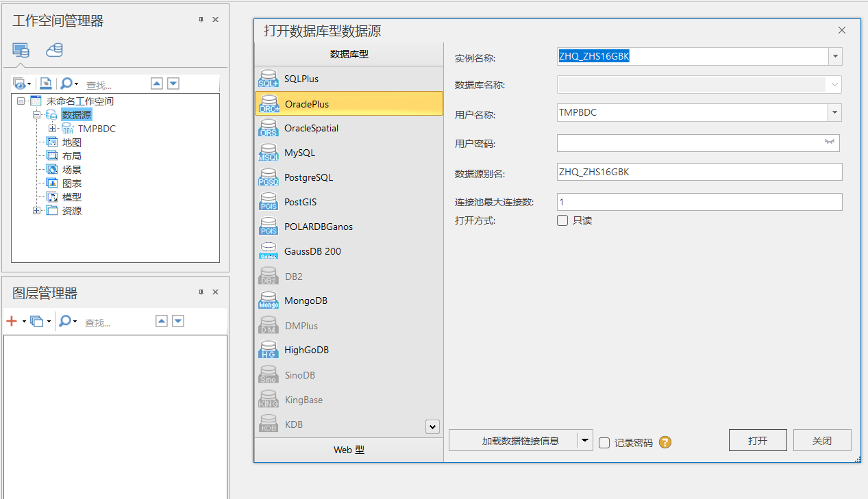Viewport: 868px width, 499px height.
Task: Enable the 只读 read-only checkbox
Action: 562,220
